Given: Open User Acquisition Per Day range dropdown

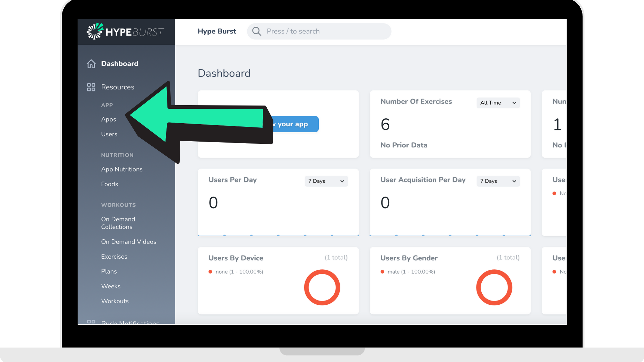Looking at the screenshot, I should tap(498, 181).
